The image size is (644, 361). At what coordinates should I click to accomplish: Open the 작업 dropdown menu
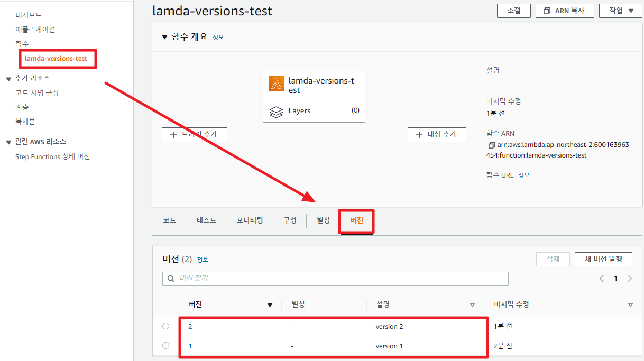(620, 11)
